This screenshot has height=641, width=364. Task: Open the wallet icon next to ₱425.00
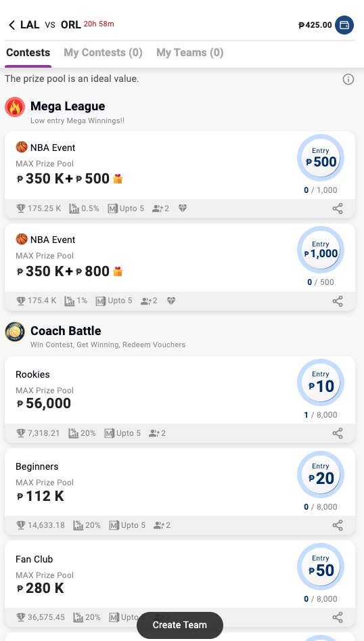click(x=344, y=25)
